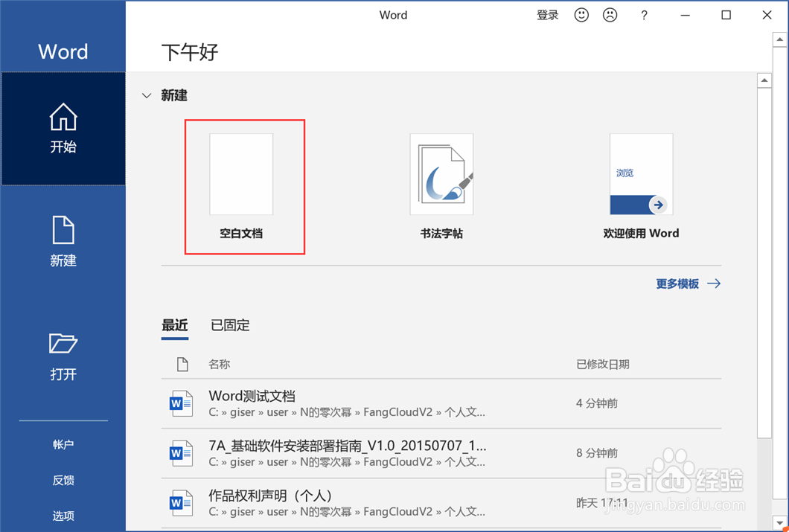Viewport: 789px width, 532px height.
Task: Open 帐户 in the sidebar
Action: click(63, 444)
